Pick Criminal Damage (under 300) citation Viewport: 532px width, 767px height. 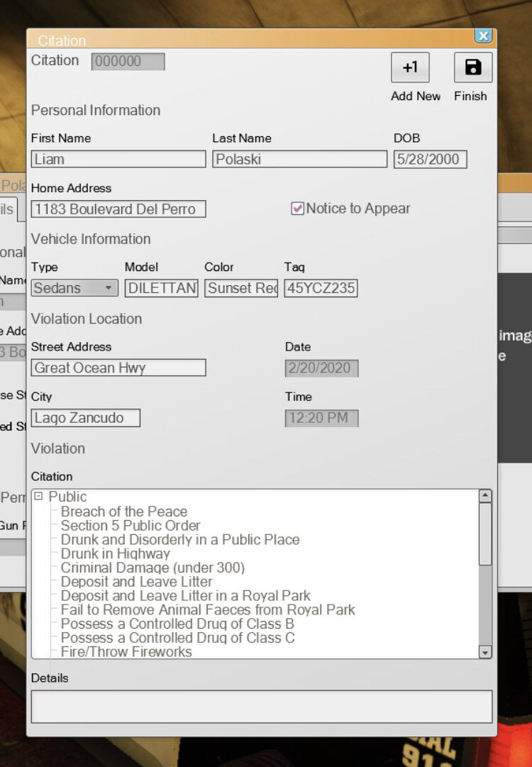point(153,568)
